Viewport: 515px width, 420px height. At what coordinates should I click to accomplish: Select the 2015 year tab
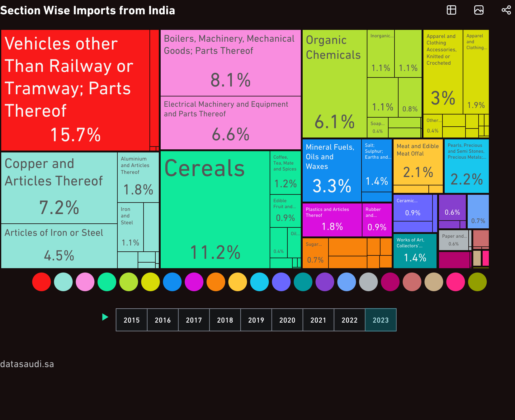click(131, 320)
